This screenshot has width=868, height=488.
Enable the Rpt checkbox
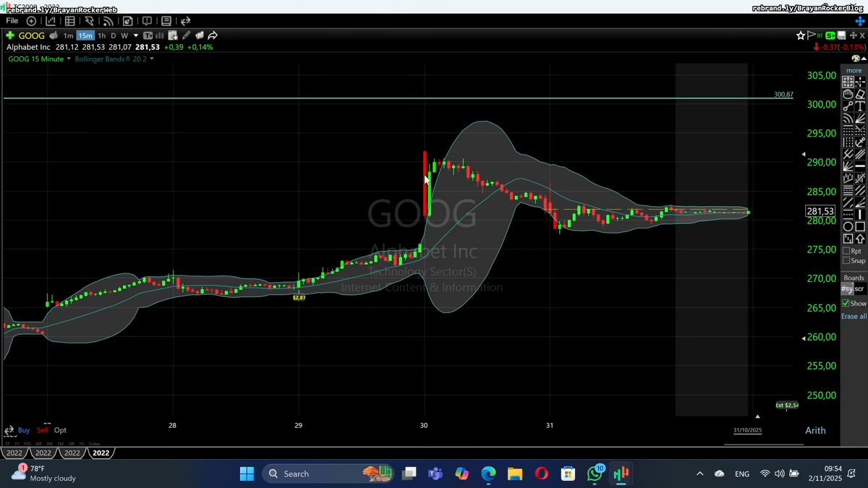point(846,251)
